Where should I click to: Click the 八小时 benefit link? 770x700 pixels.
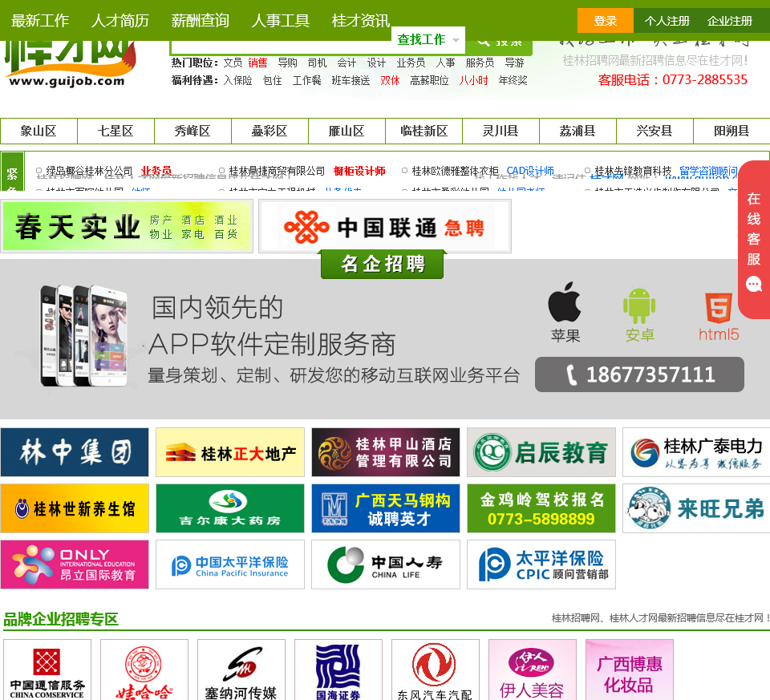pos(473,80)
